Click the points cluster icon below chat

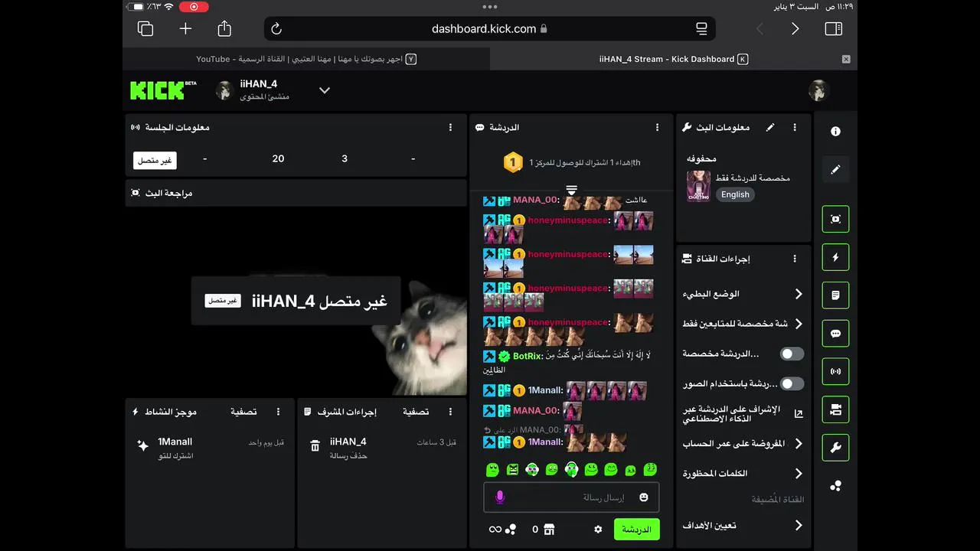[511, 529]
